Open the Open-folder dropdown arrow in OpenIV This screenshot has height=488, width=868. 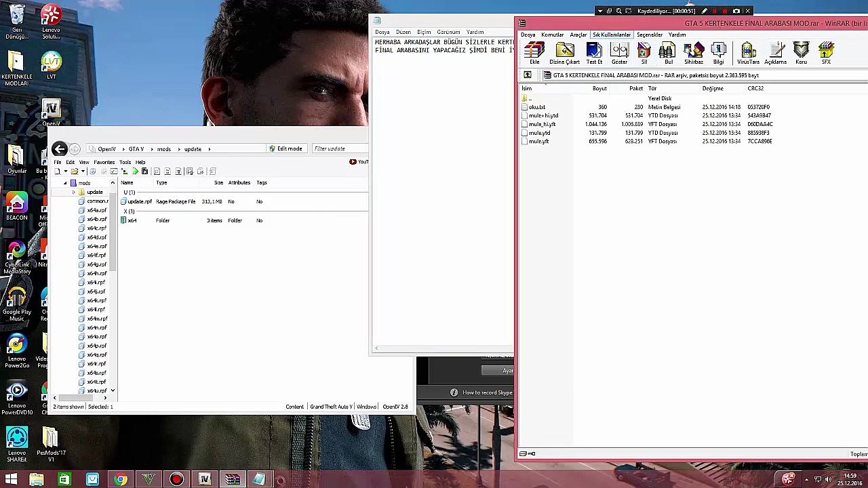(x=83, y=171)
